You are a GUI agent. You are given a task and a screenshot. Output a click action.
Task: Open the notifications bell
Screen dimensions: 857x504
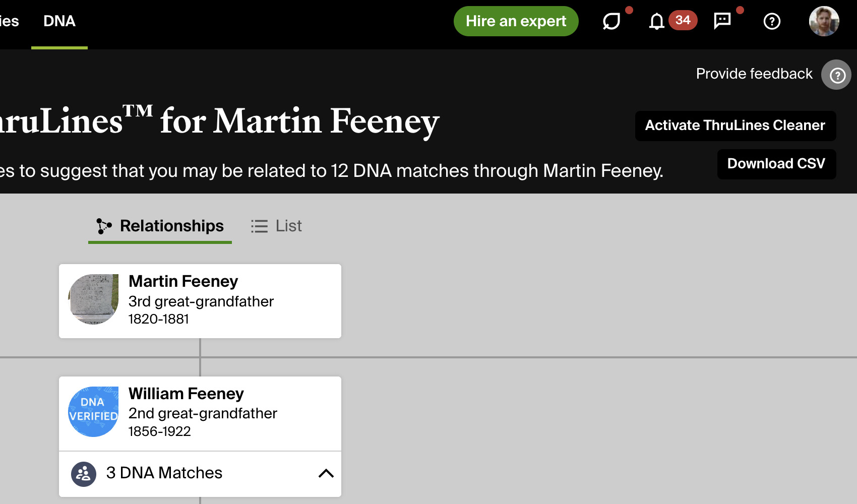[x=656, y=21]
